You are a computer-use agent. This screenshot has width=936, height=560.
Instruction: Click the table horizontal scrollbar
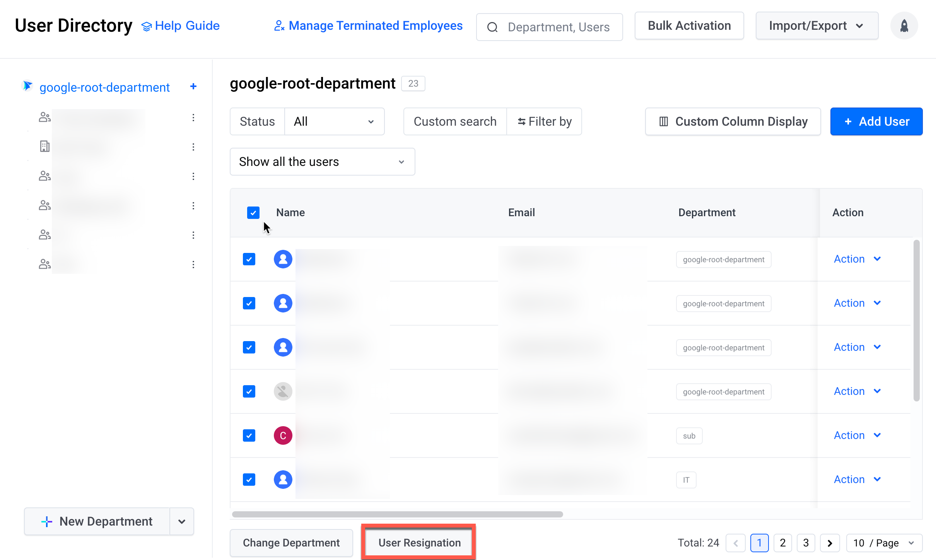pyautogui.click(x=398, y=514)
